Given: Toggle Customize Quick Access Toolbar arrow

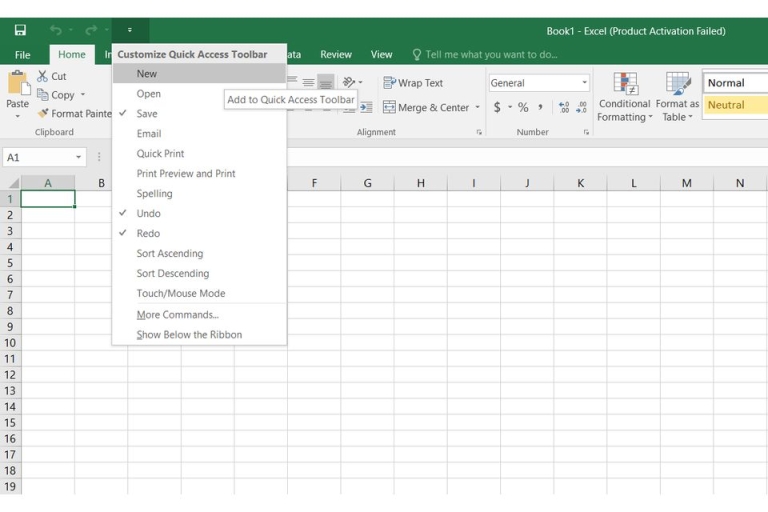Looking at the screenshot, I should click(x=130, y=30).
